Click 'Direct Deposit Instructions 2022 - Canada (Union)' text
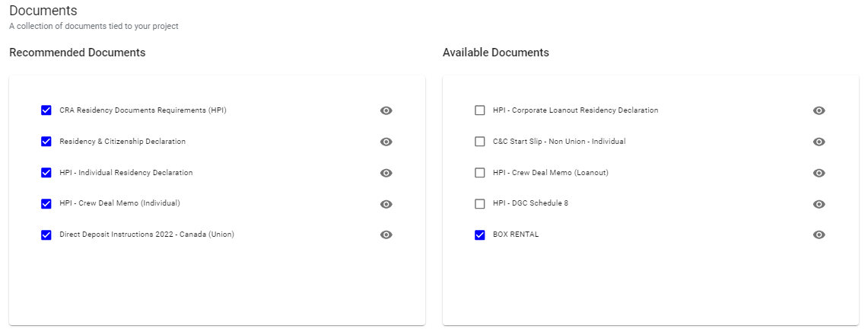The image size is (868, 332). coord(147,235)
